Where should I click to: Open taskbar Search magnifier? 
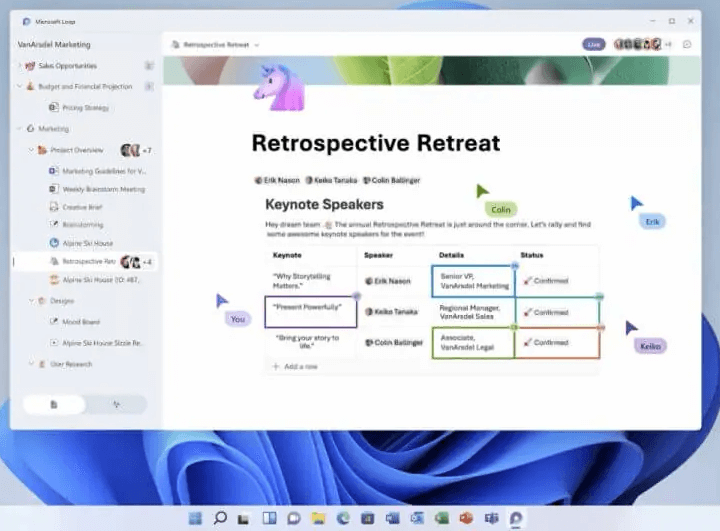click(x=220, y=518)
